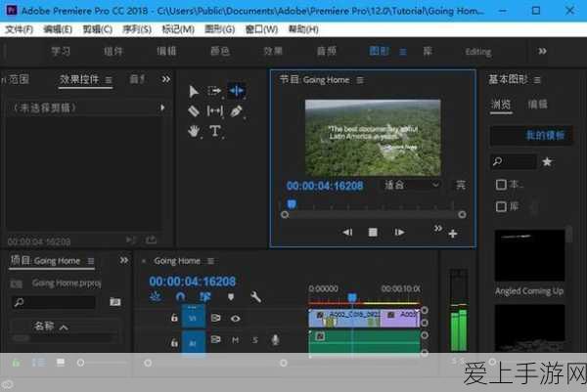Viewport: 587px width, 392px height.
Task: Click the search field in Essential Graphics panel
Action: click(x=514, y=161)
